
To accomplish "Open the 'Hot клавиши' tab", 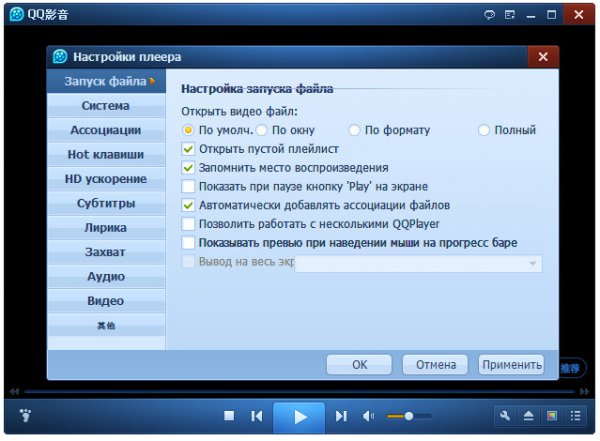I will pyautogui.click(x=106, y=155).
